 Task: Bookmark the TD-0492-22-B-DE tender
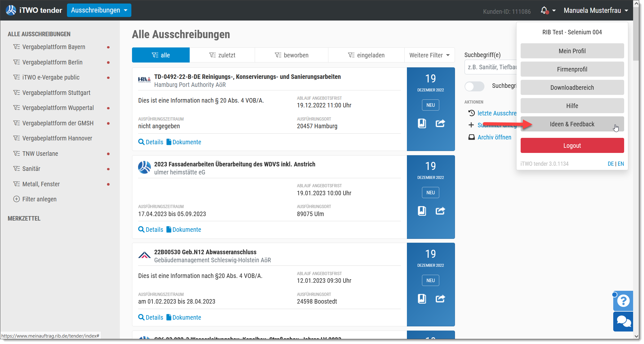coord(422,123)
